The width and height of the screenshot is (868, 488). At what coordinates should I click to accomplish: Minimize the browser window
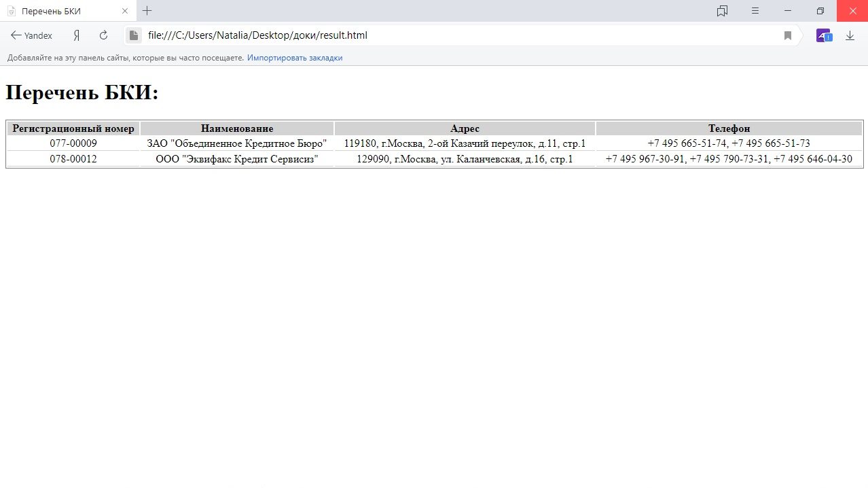[788, 11]
